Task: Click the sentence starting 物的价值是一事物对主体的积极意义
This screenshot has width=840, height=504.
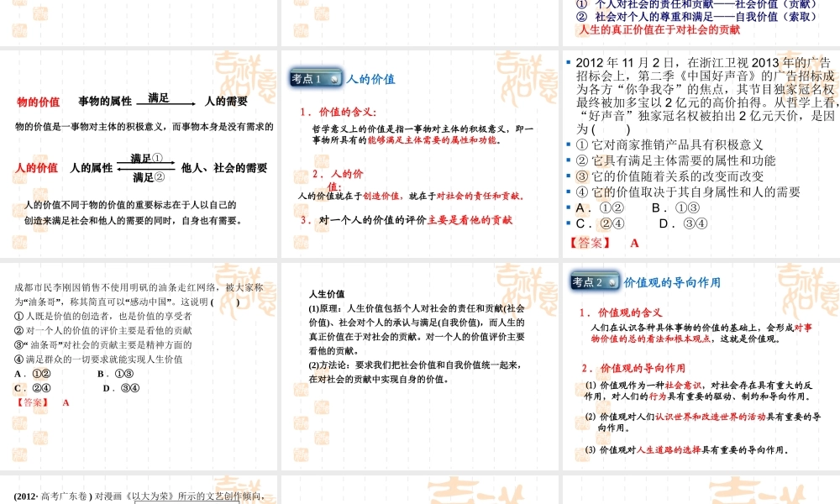Action: 144,127
